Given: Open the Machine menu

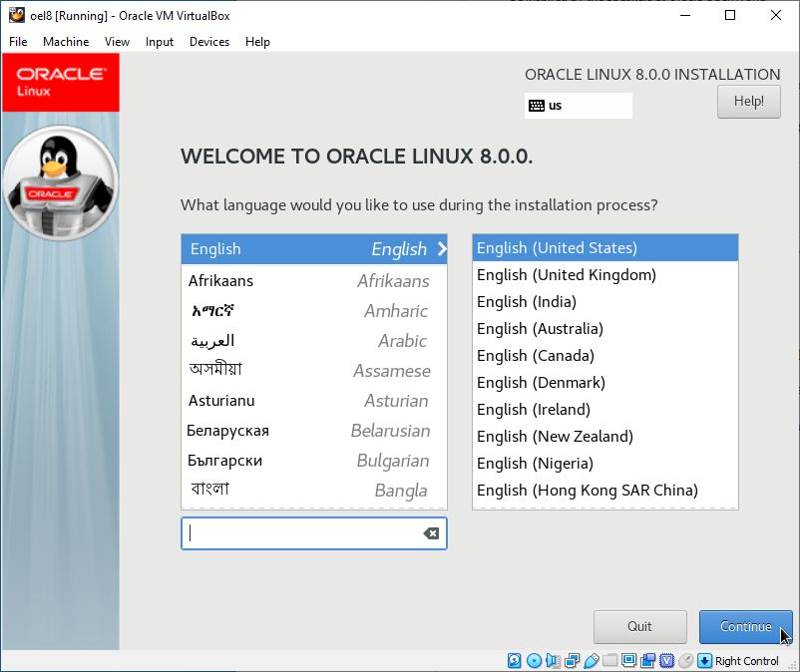Looking at the screenshot, I should click(x=66, y=42).
